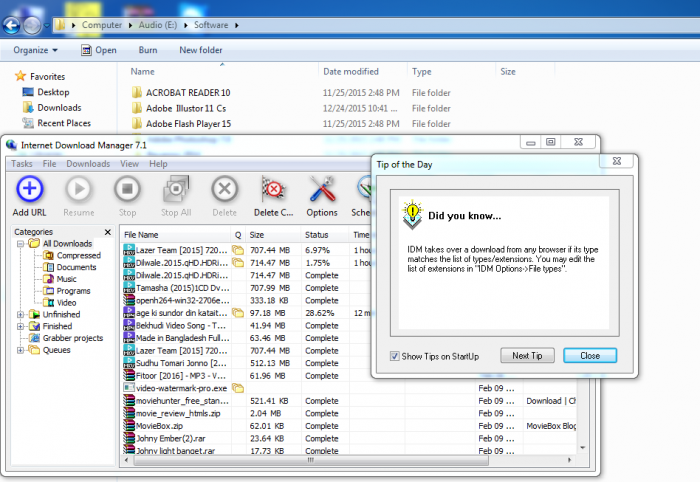700x482 pixels.
Task: Open IDM Options tools icon
Action: click(322, 189)
